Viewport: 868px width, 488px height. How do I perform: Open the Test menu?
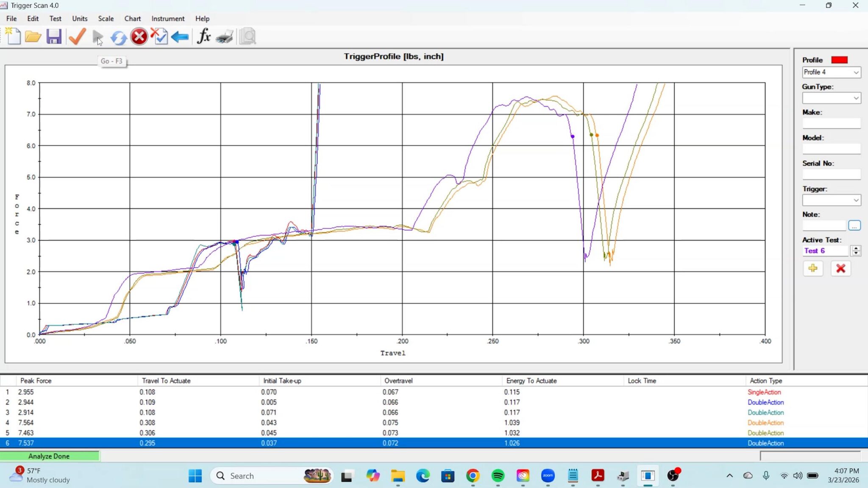pos(55,19)
